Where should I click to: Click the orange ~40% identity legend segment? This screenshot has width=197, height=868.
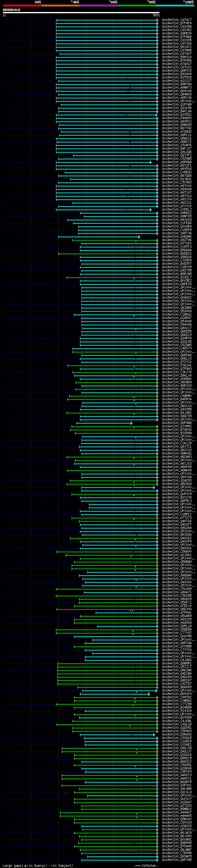tap(60, 6)
